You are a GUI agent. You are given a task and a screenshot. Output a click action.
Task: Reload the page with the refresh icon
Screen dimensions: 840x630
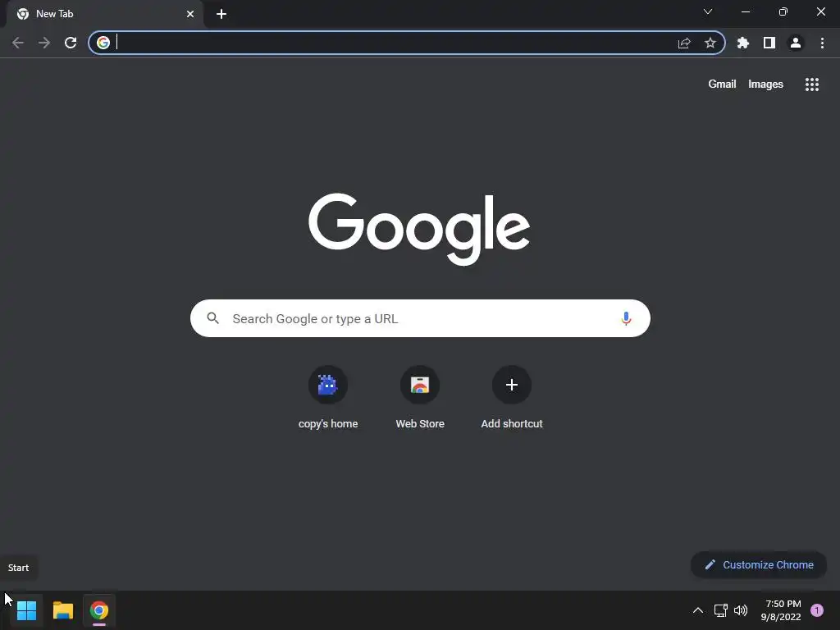(71, 43)
